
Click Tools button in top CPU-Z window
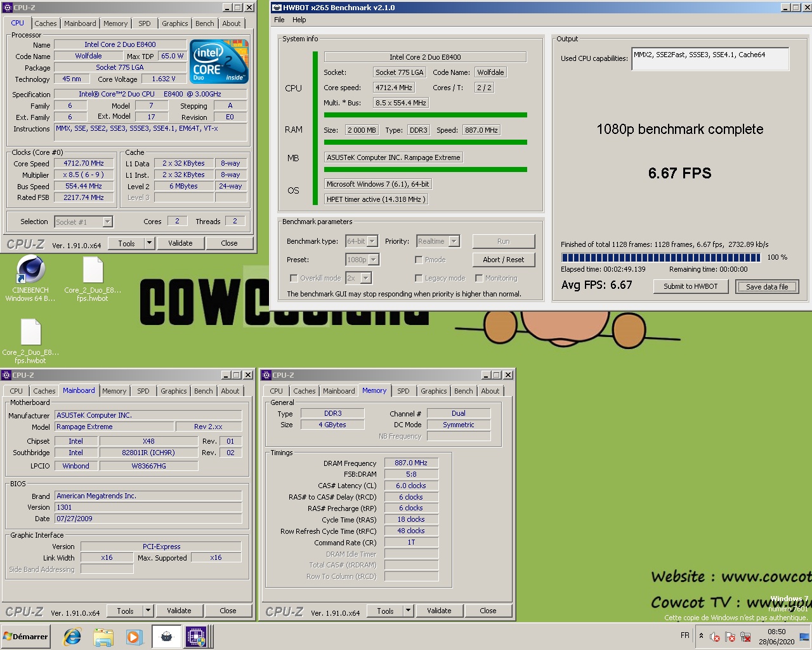click(126, 243)
